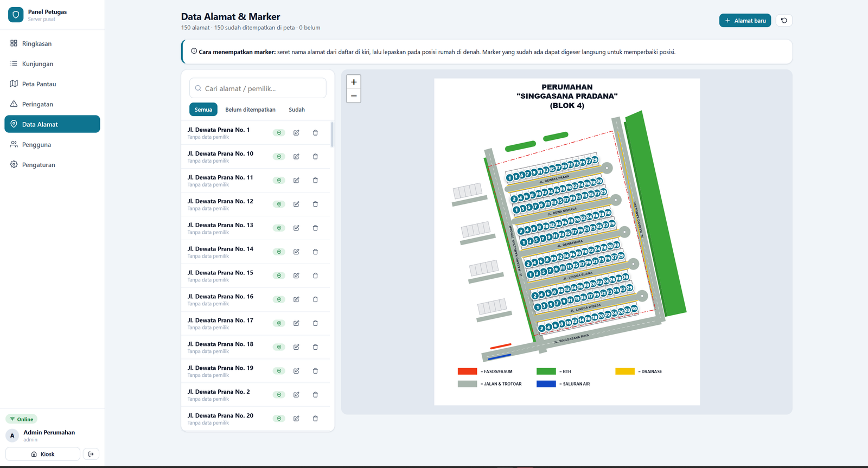
Task: Edit Jl. Dewata Prana No. 15 details
Action: 296,276
